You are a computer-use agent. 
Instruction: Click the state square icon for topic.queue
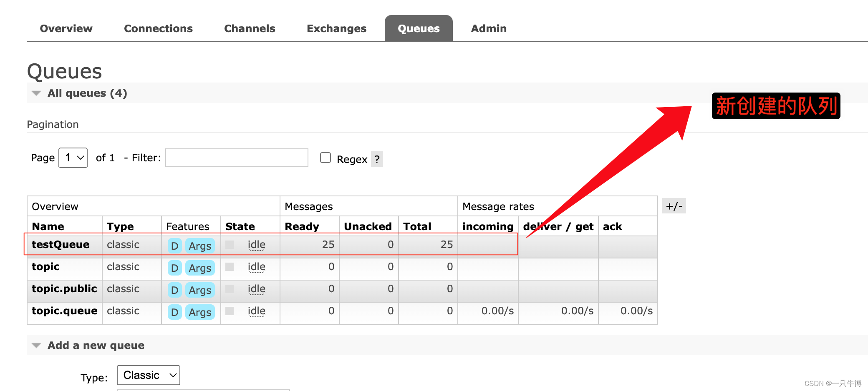pyautogui.click(x=230, y=311)
